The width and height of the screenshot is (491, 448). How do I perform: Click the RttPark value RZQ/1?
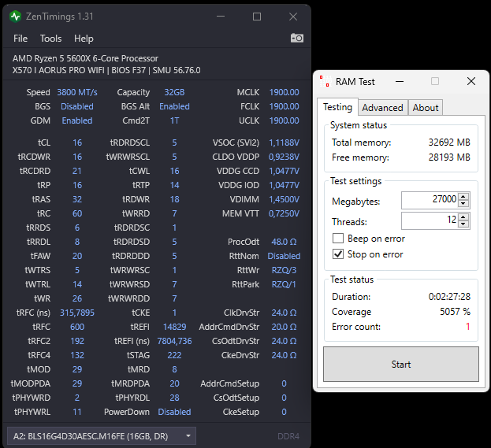(284, 284)
